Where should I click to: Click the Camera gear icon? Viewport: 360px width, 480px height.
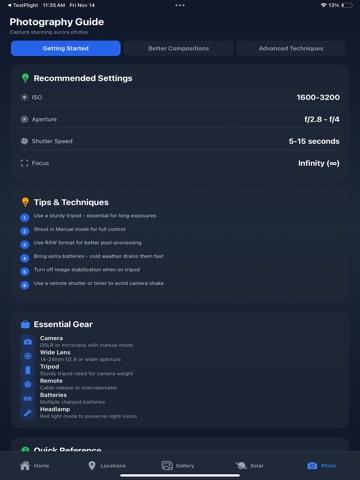click(28, 342)
